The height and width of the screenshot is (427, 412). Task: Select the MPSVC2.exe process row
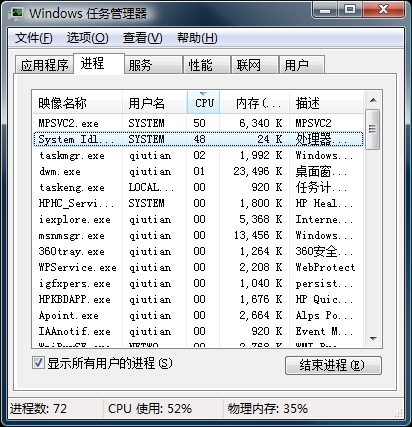[x=198, y=123]
